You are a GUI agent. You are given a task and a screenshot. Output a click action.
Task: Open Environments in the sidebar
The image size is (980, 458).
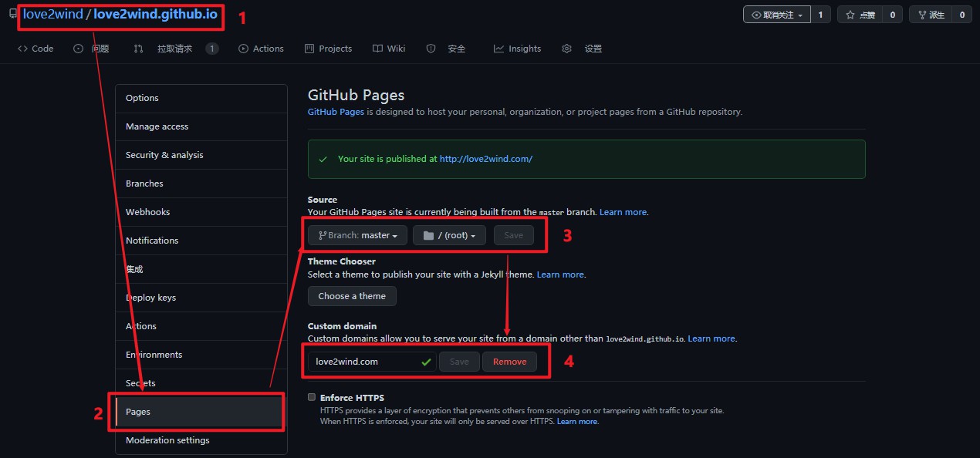(201, 355)
